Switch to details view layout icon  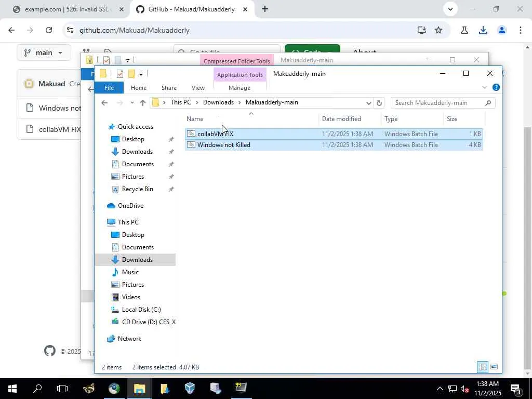coord(483,367)
